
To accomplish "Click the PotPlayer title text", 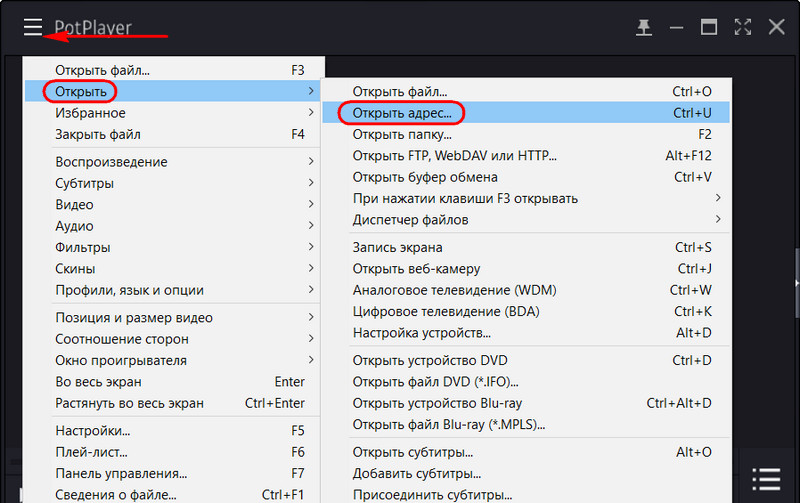I will coord(93,28).
